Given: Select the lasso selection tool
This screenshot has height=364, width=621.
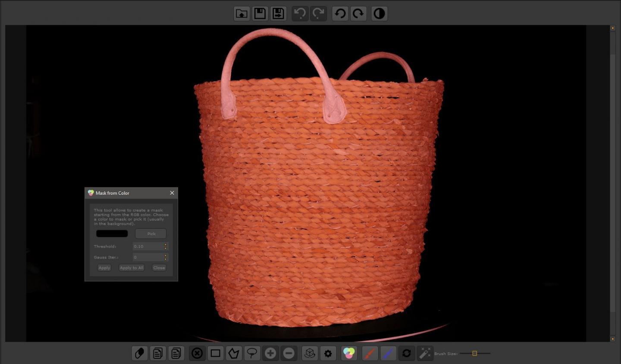Looking at the screenshot, I should tap(252, 353).
